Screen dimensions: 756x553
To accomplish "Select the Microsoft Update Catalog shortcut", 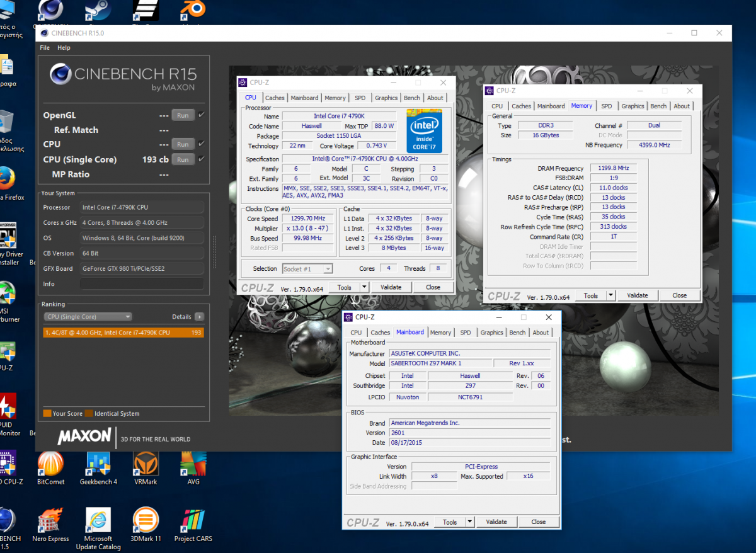I will [x=98, y=529].
